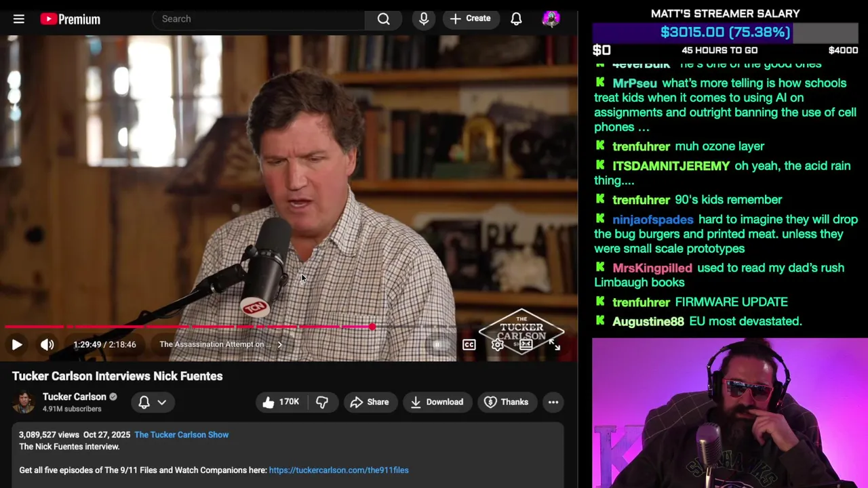Screen dimensions: 868x488
Task: Enter full screen mode
Action: click(555, 345)
